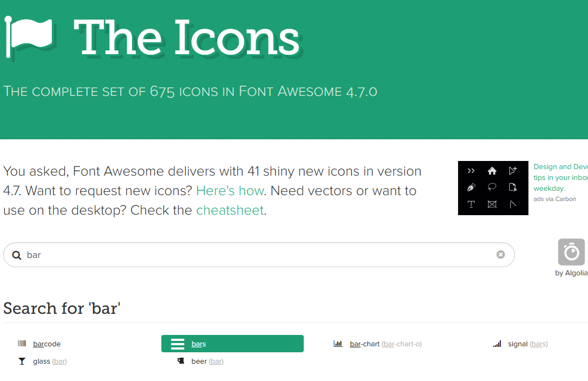588x381 pixels.
Task: Select the signal icon result
Action: (x=496, y=343)
